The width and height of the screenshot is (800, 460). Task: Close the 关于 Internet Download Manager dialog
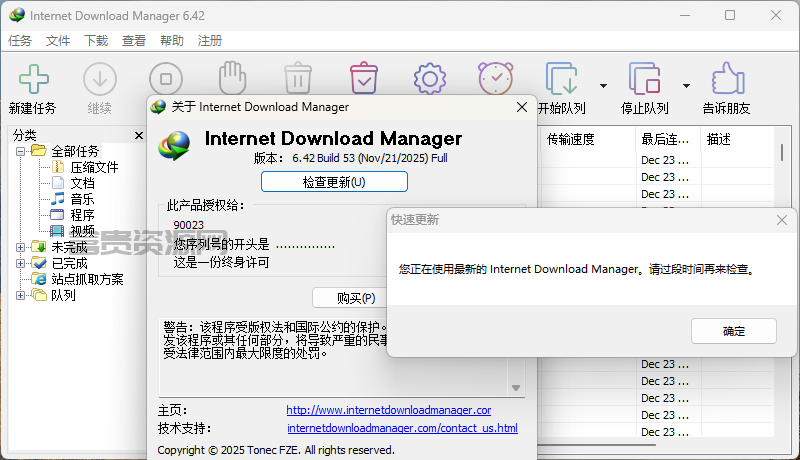pos(522,107)
